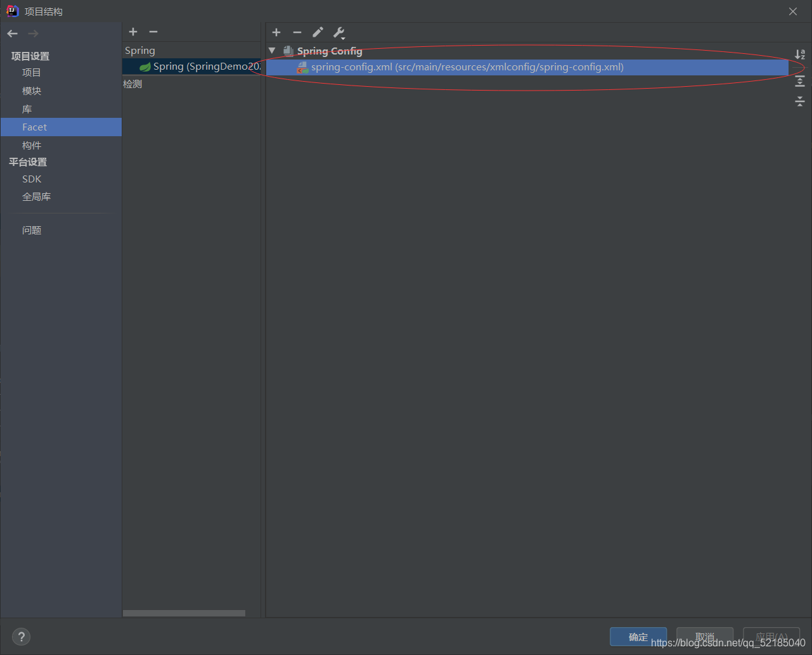Open the wrench settings icon above the fileset list
812x655 pixels.
coord(338,32)
